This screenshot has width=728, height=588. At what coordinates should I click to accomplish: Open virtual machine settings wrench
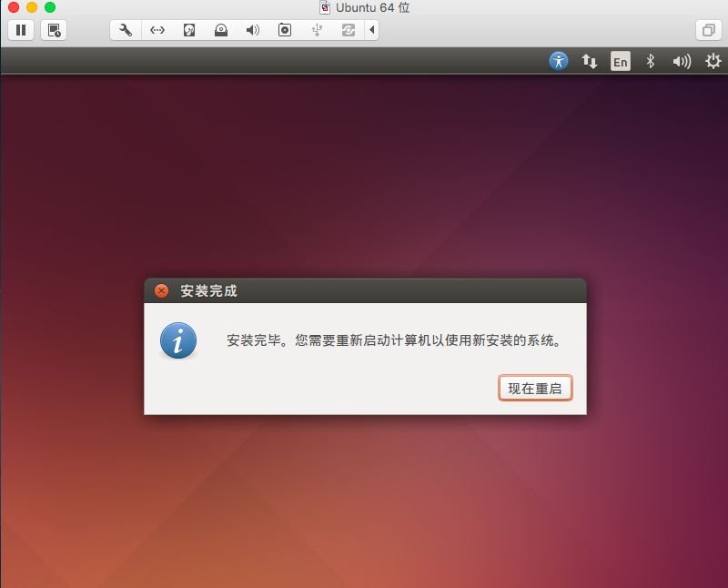pyautogui.click(x=126, y=30)
